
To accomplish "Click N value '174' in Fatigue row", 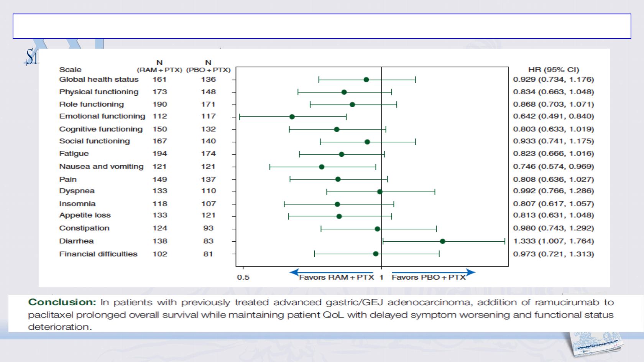I will pos(209,154).
